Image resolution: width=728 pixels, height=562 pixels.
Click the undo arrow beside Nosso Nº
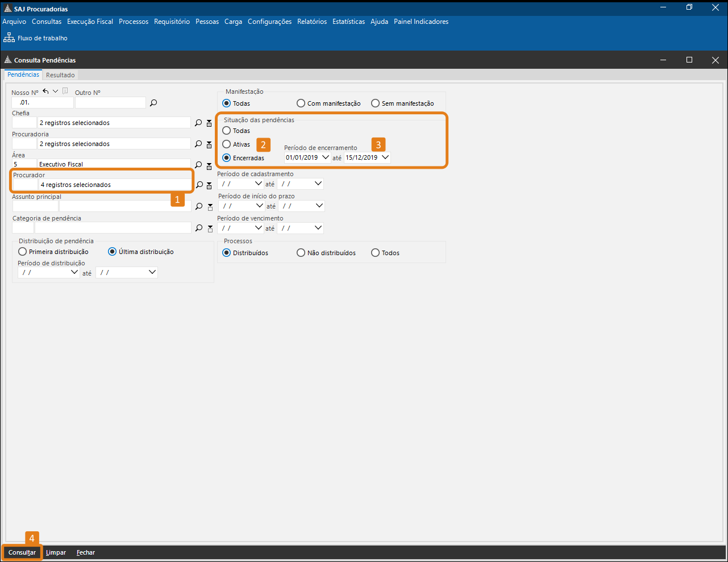[x=45, y=91]
